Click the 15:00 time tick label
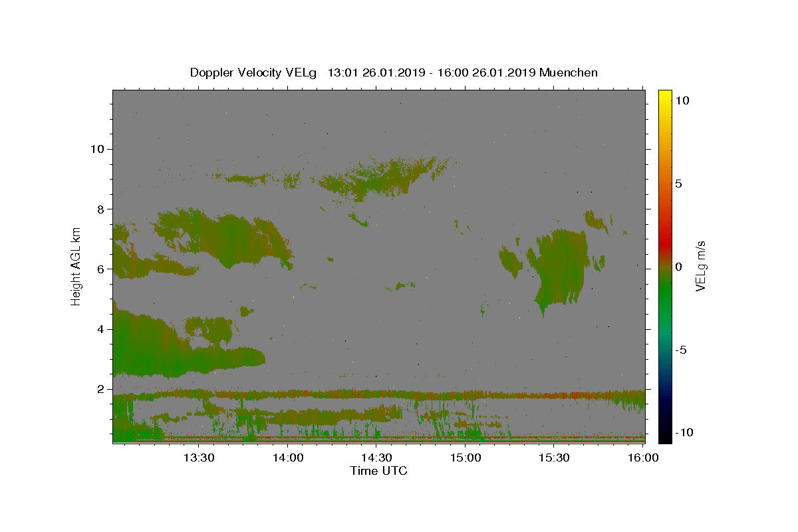 click(x=465, y=458)
